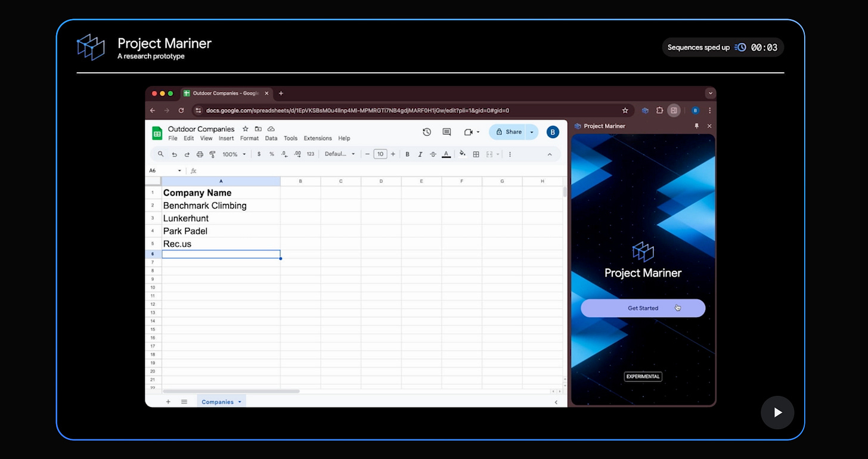Play the video with the play button
This screenshot has height=459, width=868.
point(777,413)
